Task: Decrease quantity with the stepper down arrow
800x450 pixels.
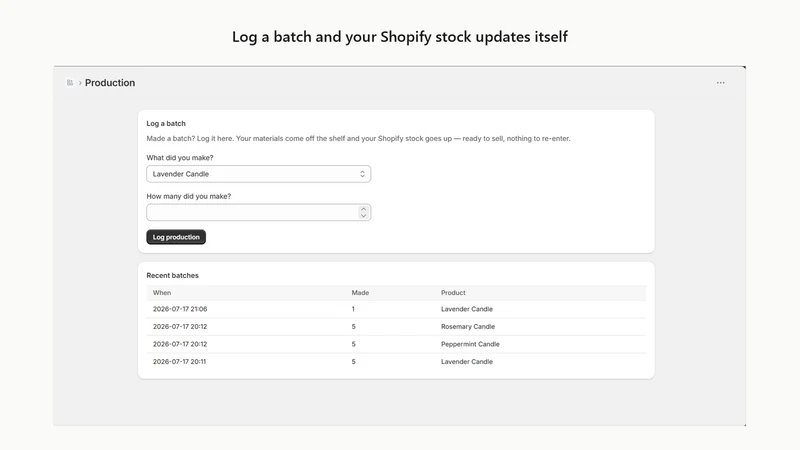Action: pyautogui.click(x=363, y=216)
